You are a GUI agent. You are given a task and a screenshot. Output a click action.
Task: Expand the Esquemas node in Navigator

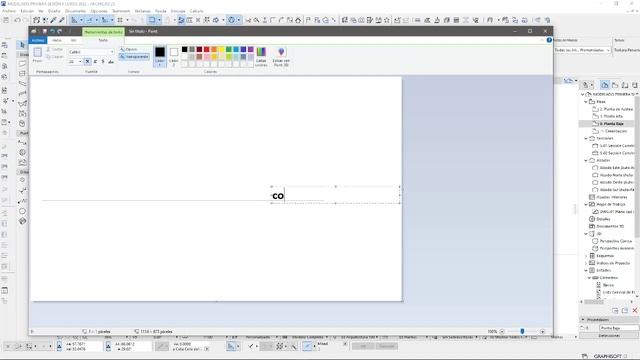pos(586,256)
